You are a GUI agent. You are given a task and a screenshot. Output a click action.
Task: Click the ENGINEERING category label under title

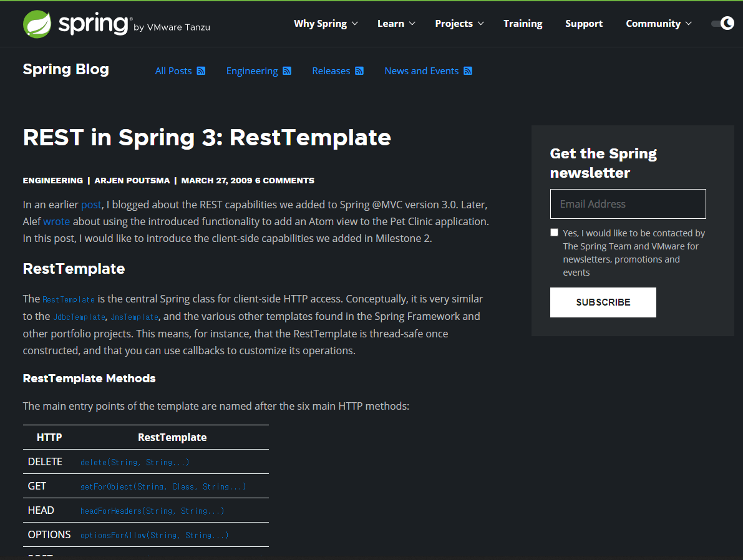coord(53,180)
